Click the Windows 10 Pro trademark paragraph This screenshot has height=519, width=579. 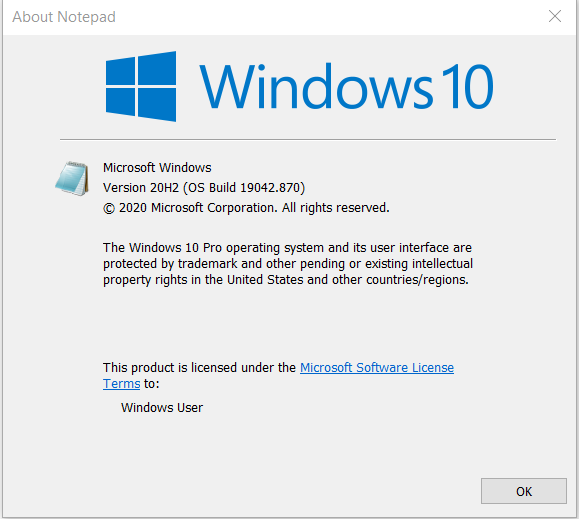tap(288, 264)
